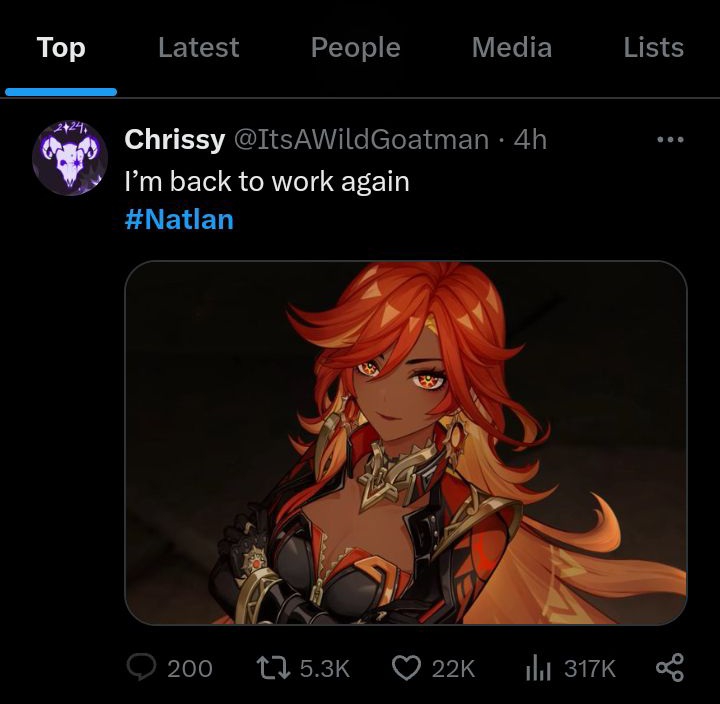View post analytics bar chart icon
Screen dimensions: 720x704
click(x=538, y=667)
